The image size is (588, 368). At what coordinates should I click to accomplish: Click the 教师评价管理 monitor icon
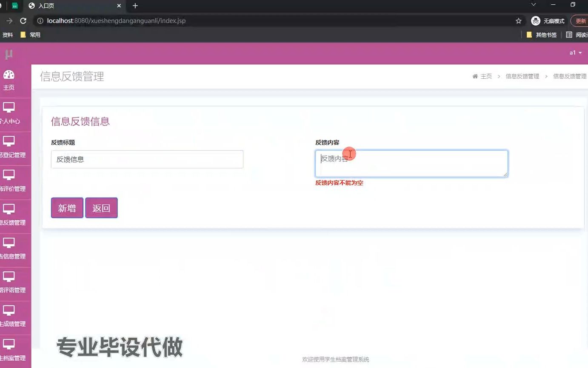(9, 175)
